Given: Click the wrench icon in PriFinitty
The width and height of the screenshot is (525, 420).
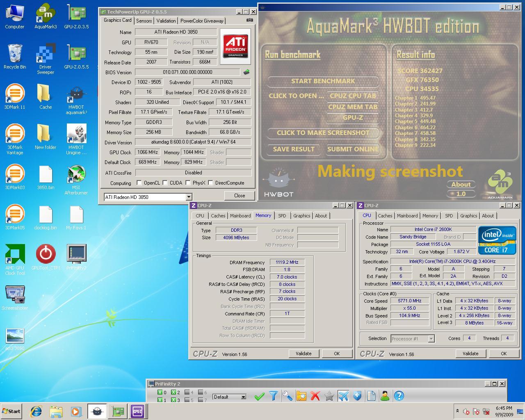Looking at the screenshot, I should tap(287, 396).
